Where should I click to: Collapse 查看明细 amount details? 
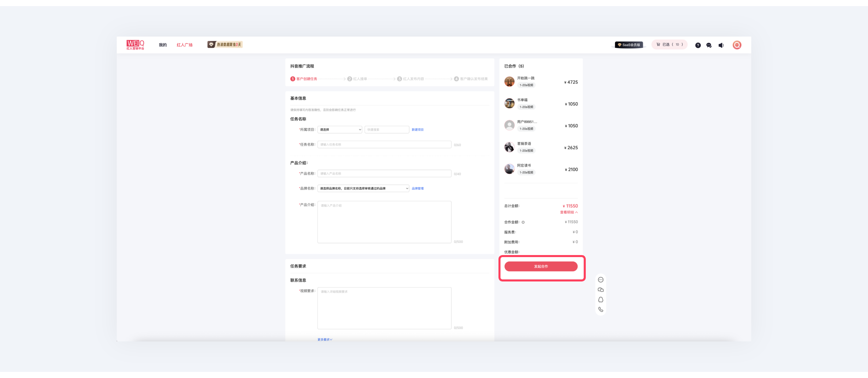click(x=569, y=212)
